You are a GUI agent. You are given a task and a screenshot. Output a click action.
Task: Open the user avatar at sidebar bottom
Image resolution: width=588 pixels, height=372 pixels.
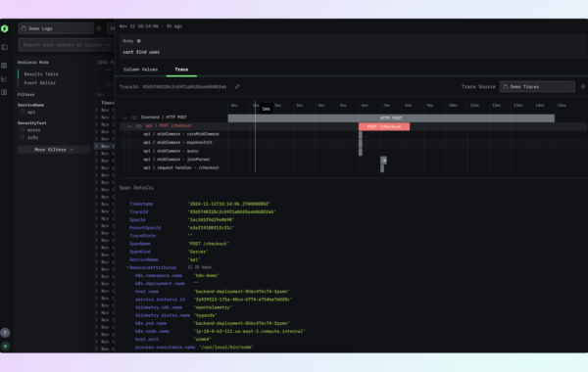5,347
